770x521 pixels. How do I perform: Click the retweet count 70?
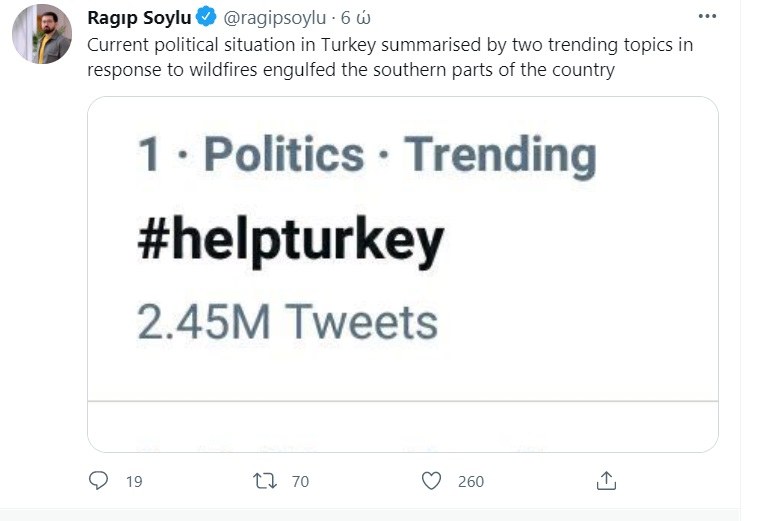(300, 482)
